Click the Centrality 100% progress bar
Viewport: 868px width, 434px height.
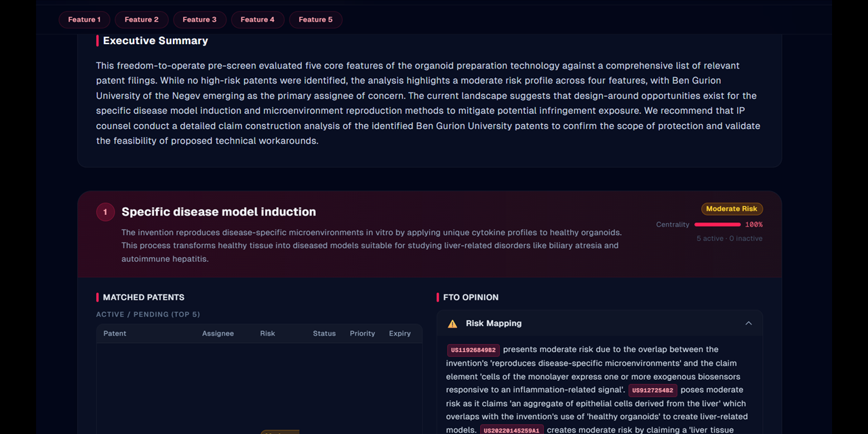pos(718,224)
